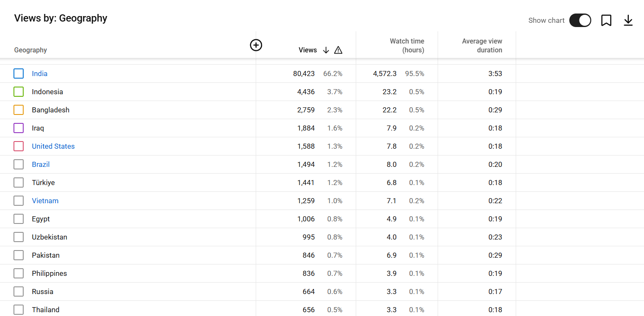Click the download arrow icon
The width and height of the screenshot is (644, 316).
(628, 20)
